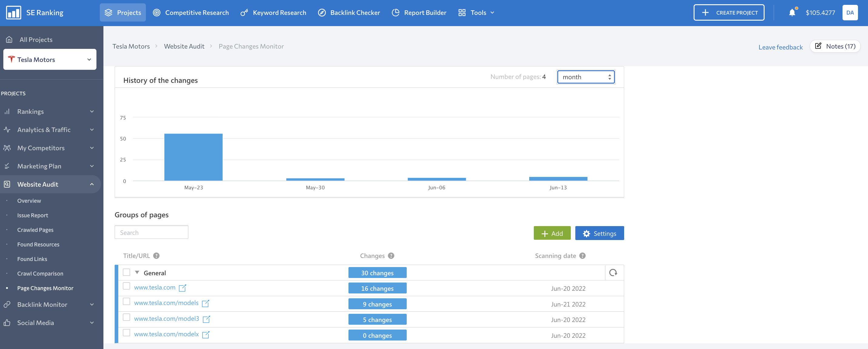This screenshot has width=868, height=349.
Task: Open Competitive Research tab
Action: 191,12
